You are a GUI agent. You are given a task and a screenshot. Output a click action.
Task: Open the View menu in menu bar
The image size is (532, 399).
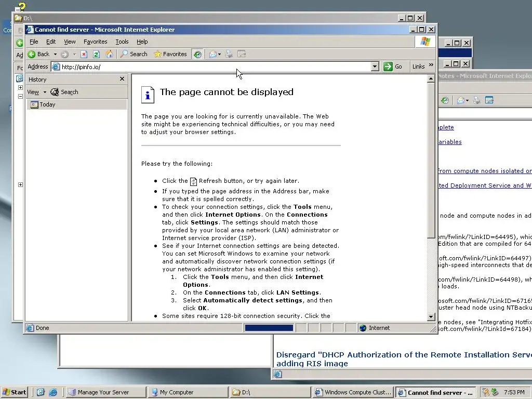(x=70, y=42)
